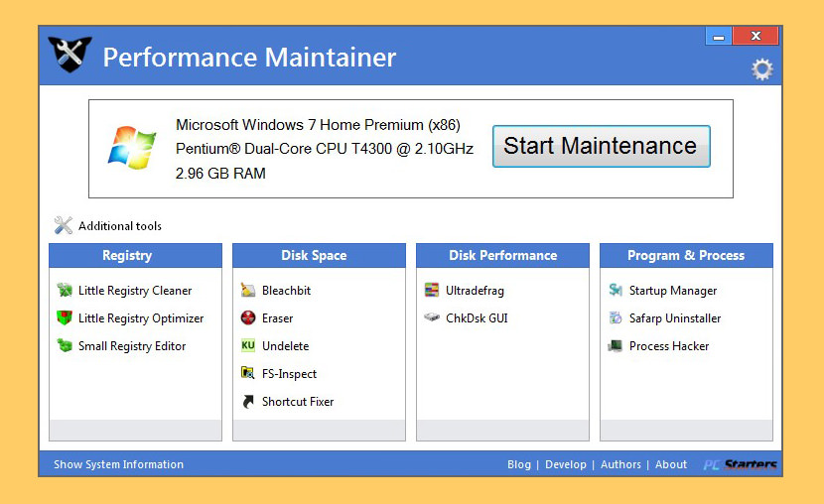The image size is (824, 504).
Task: Open the Eraser tool
Action: pyautogui.click(x=277, y=318)
